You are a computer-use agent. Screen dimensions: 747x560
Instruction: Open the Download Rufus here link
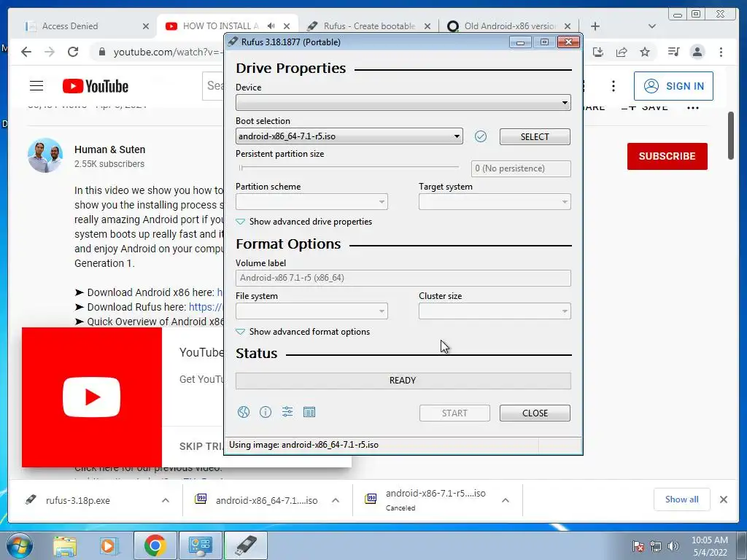206,307
